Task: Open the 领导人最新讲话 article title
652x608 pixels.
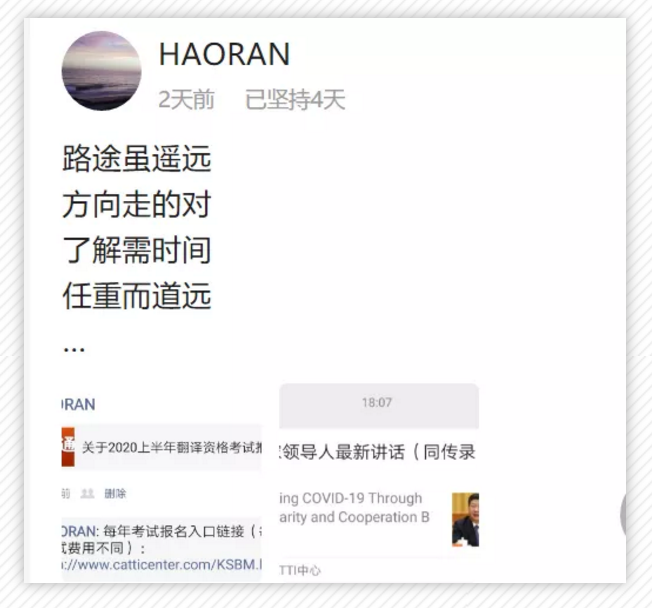Action: coord(378,452)
